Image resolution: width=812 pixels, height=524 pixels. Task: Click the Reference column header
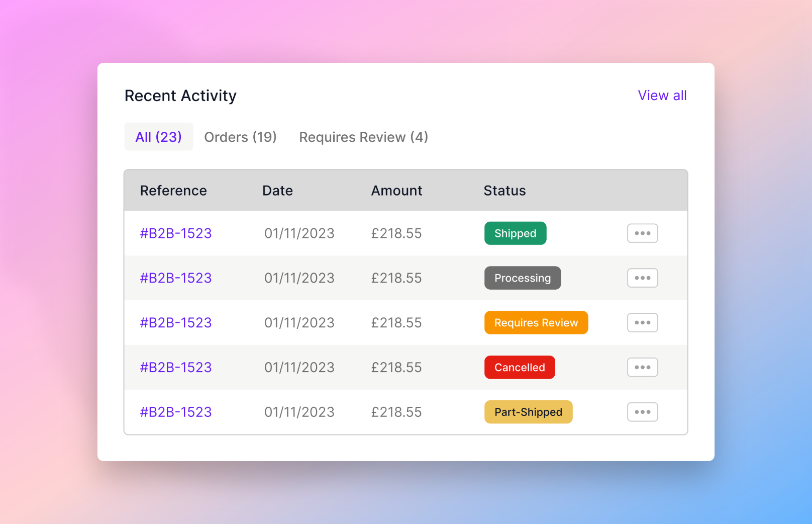point(173,190)
